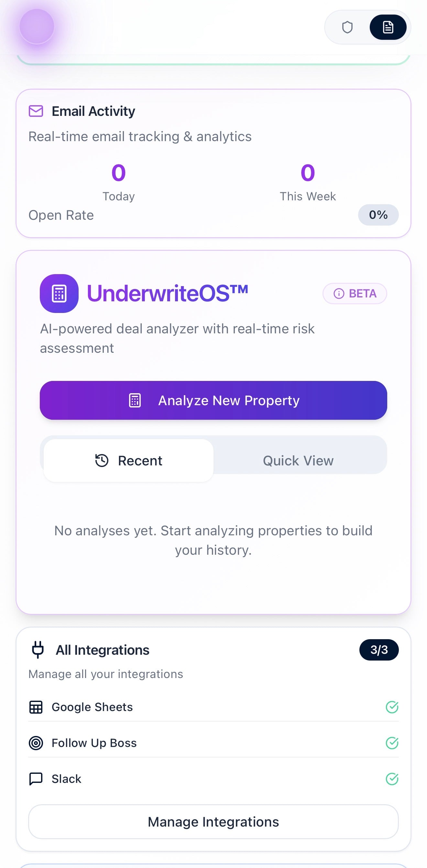Click the Analyze New Property button

213,401
